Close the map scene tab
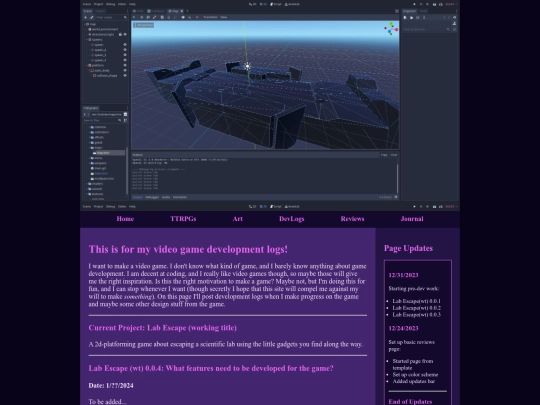This screenshot has width=540, height=405. (x=182, y=11)
